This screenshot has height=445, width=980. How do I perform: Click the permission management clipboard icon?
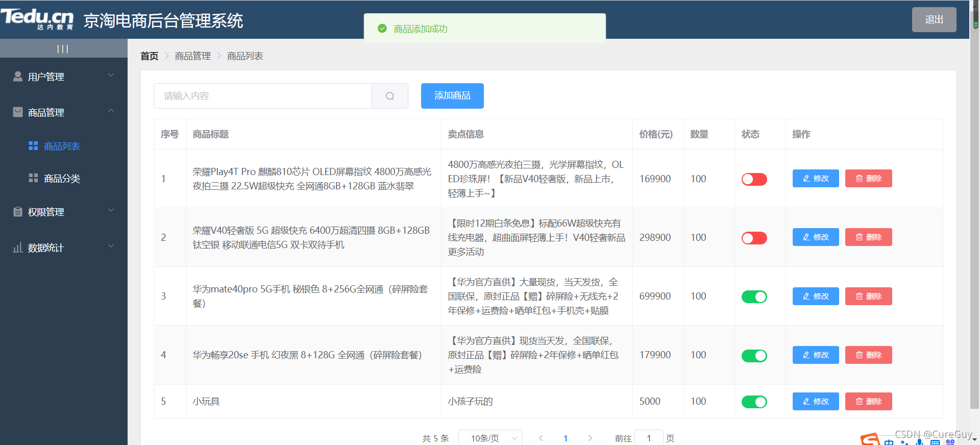pos(18,211)
